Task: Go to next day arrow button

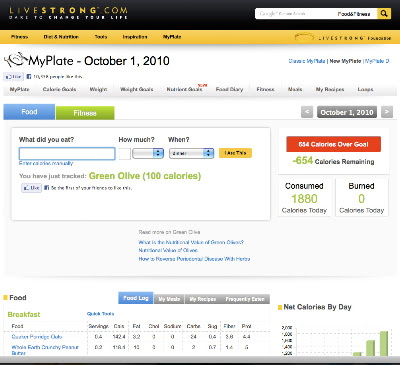Action: [x=387, y=112]
